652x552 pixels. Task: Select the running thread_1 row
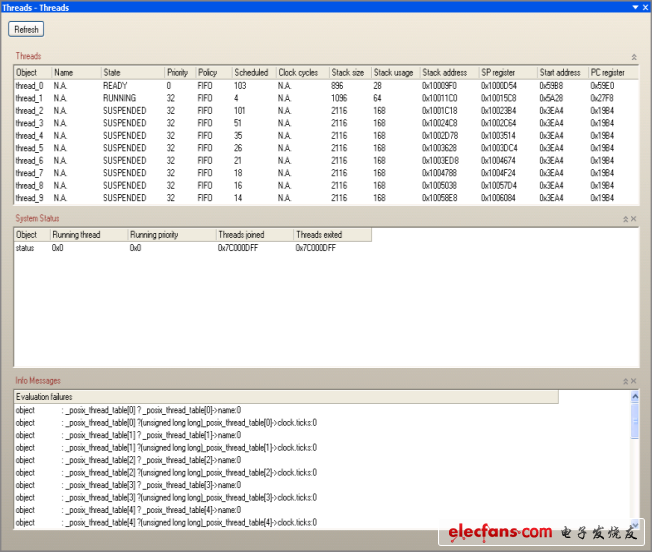(x=29, y=98)
